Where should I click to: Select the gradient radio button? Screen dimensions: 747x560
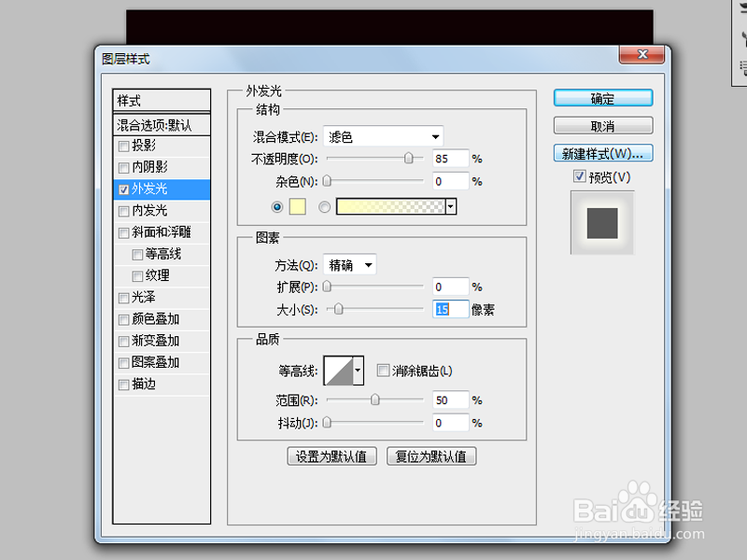[324, 207]
